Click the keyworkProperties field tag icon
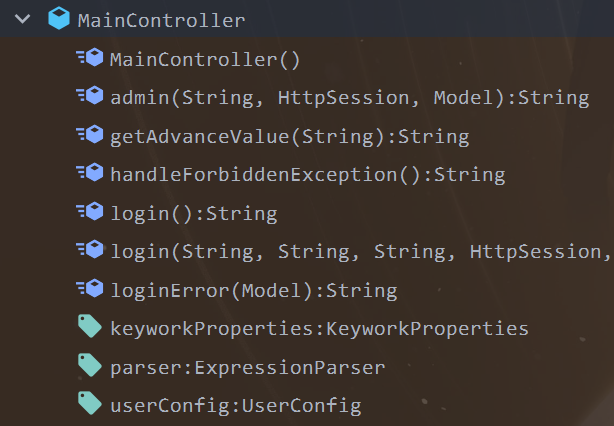The width and height of the screenshot is (614, 426). pos(90,328)
